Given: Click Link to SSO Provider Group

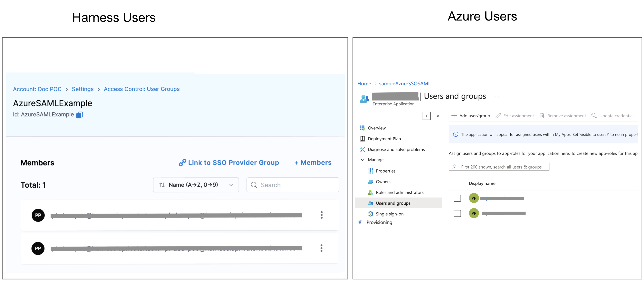Looking at the screenshot, I should tap(229, 163).
